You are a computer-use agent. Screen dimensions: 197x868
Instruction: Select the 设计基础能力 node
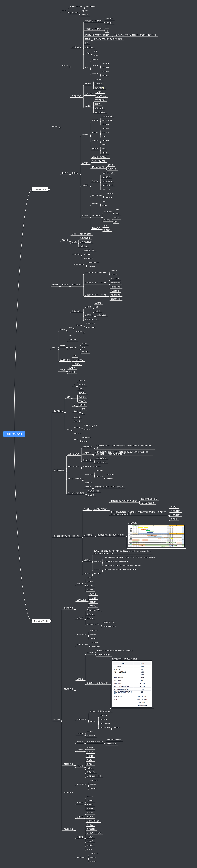[58, 411]
